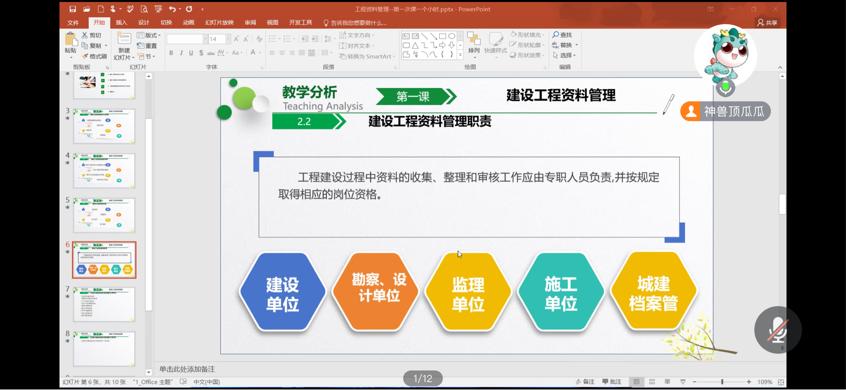Viewport: 846px width, 390px height.
Task: Switch to the 插入 Insert tab
Action: [122, 23]
